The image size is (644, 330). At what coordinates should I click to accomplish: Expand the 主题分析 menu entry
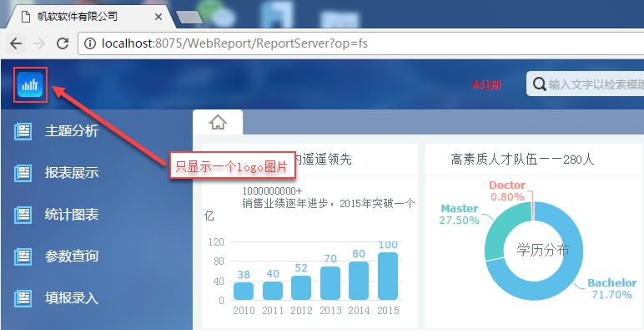72,131
